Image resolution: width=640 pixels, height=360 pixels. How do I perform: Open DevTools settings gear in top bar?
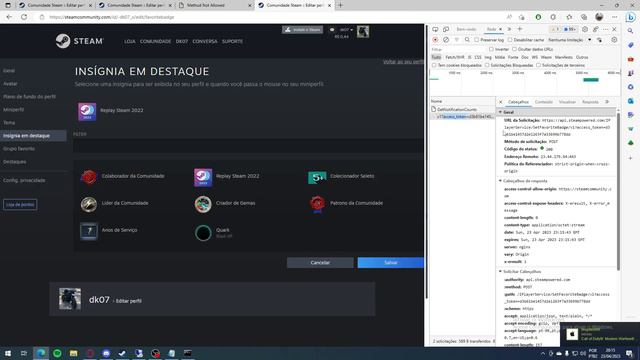[585, 29]
